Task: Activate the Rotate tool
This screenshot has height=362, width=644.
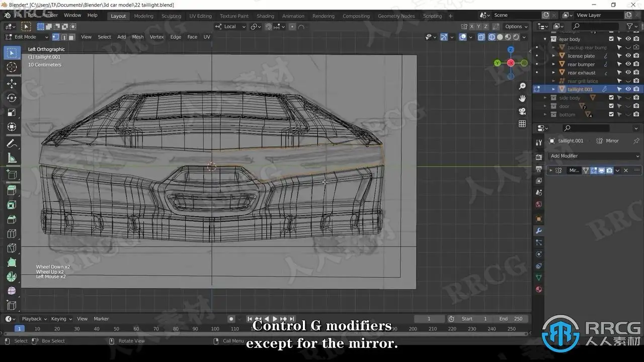Action: 12,98
